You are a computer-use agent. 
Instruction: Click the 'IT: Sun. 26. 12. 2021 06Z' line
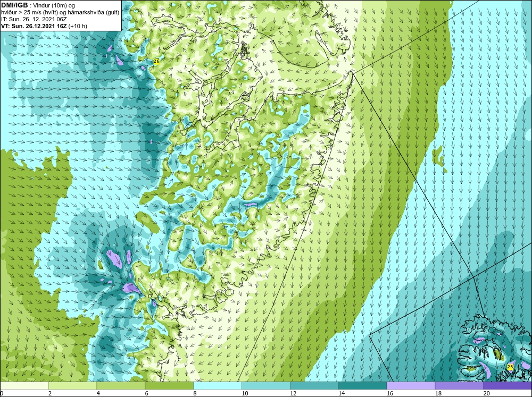[33, 19]
